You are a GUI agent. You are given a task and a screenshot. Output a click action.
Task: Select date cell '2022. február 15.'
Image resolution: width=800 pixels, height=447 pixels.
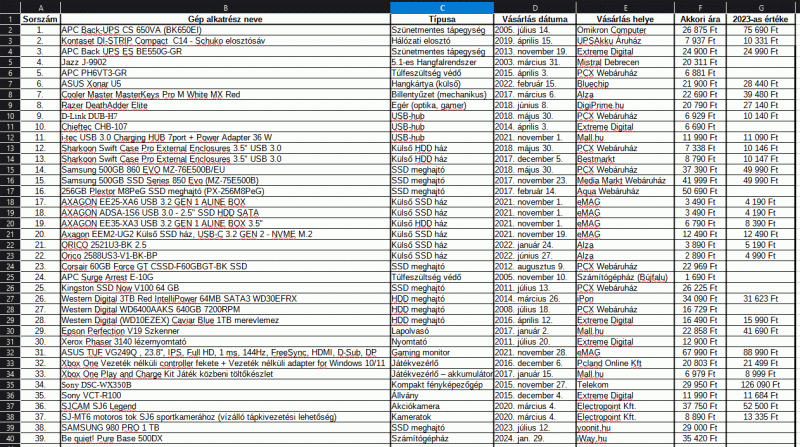535,84
